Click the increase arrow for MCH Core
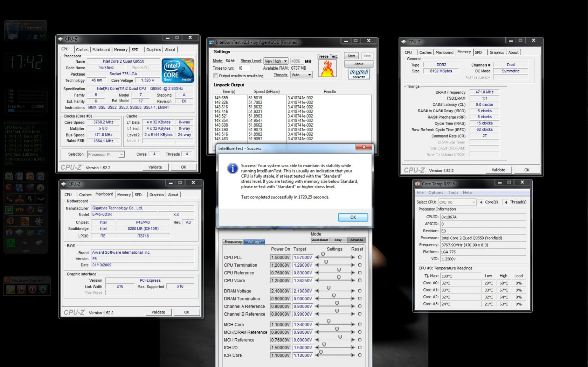588x367 pixels. 353,324
